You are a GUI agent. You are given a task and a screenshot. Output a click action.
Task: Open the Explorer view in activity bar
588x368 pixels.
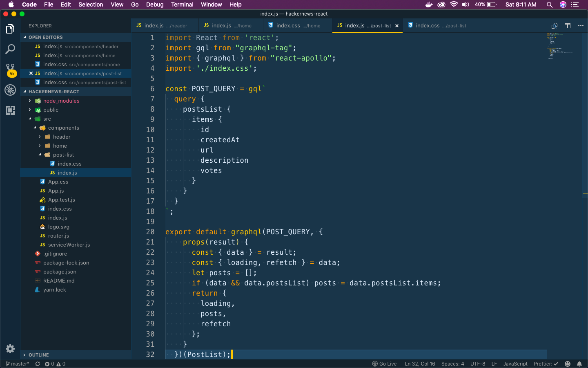tap(10, 29)
